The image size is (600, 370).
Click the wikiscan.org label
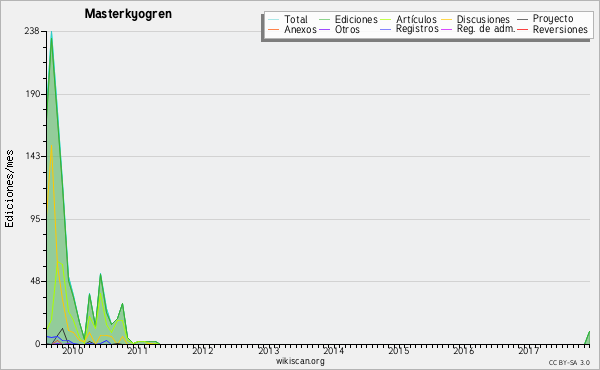pyautogui.click(x=300, y=361)
